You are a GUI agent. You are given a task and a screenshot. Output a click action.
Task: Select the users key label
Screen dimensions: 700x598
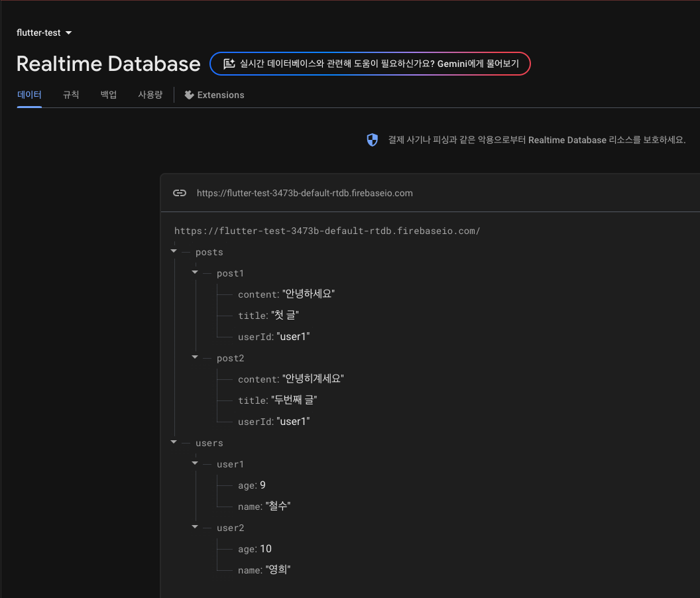[x=209, y=443]
